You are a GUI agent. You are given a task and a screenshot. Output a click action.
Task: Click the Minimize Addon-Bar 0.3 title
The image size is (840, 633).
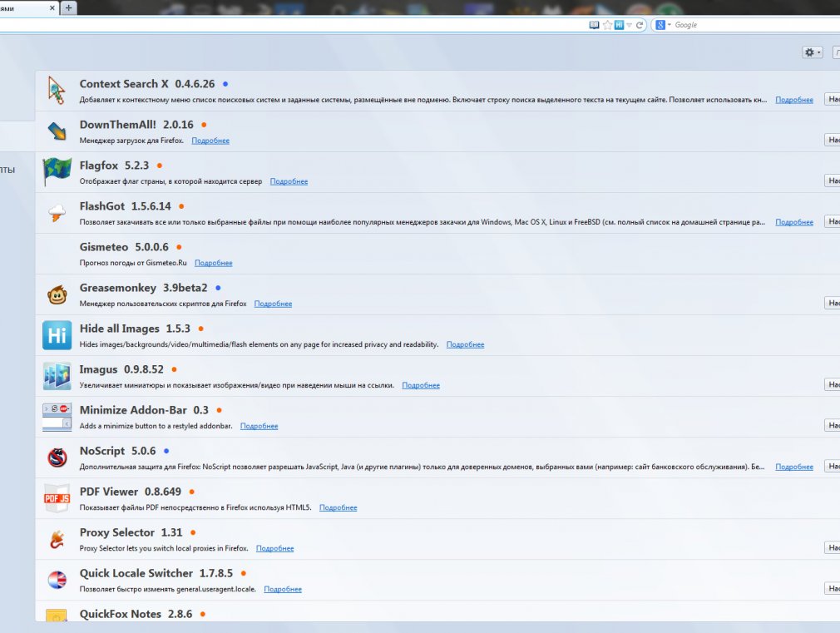click(x=144, y=410)
